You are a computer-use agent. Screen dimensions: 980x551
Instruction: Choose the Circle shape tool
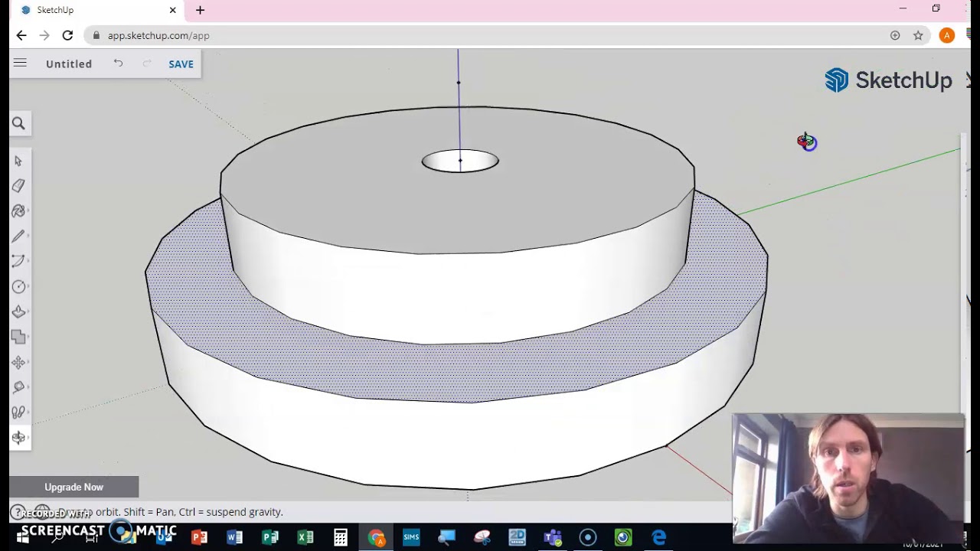pos(18,287)
